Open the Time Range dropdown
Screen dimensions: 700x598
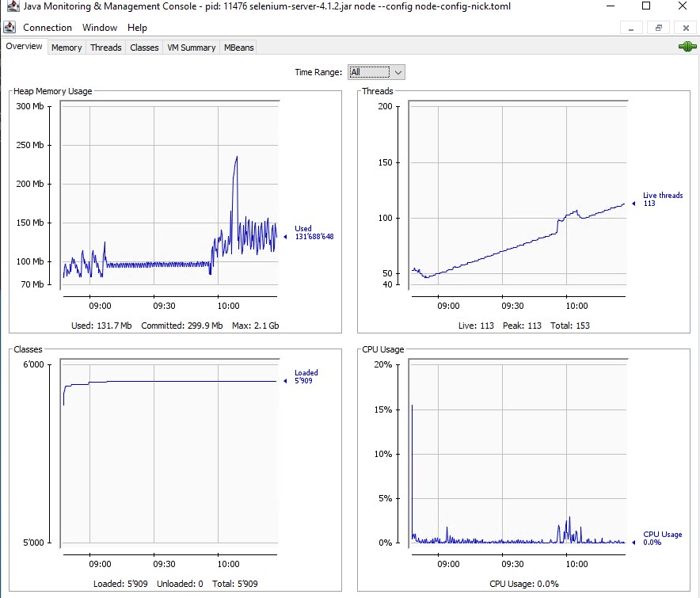(x=397, y=71)
